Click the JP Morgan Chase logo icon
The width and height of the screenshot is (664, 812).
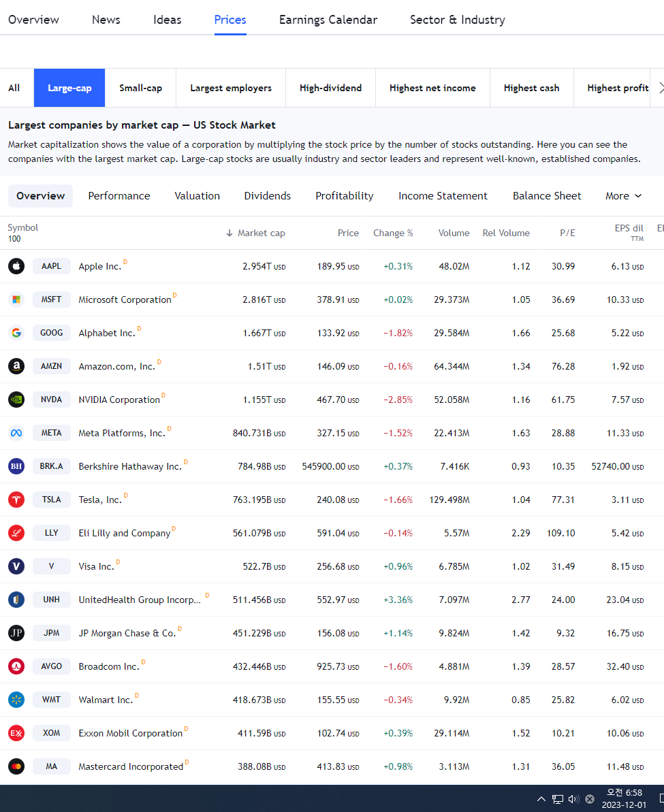[x=16, y=633]
